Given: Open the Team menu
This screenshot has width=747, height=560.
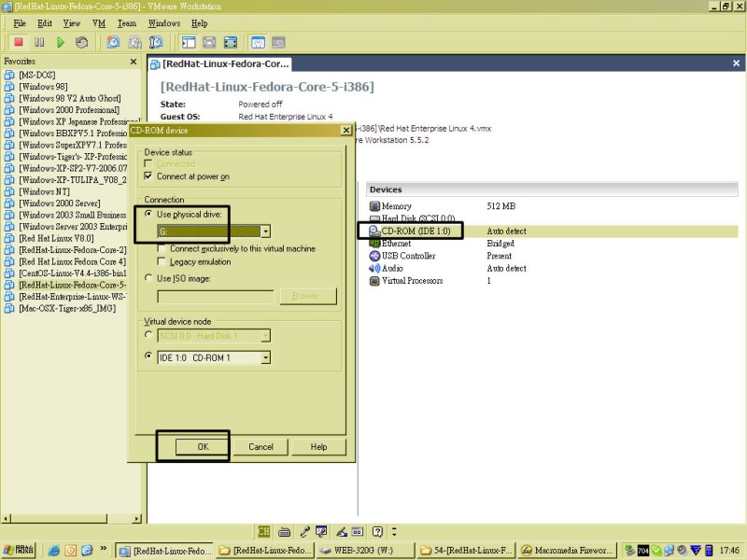Looking at the screenshot, I should tap(127, 23).
